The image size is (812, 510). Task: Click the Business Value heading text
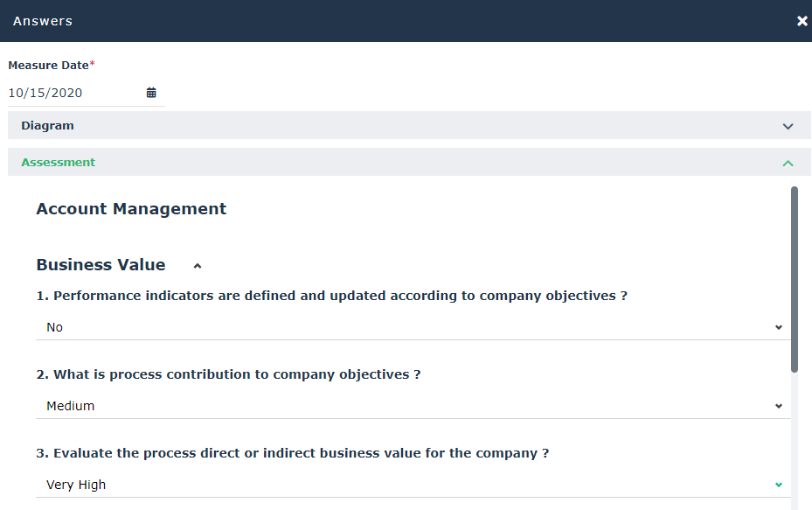101,265
